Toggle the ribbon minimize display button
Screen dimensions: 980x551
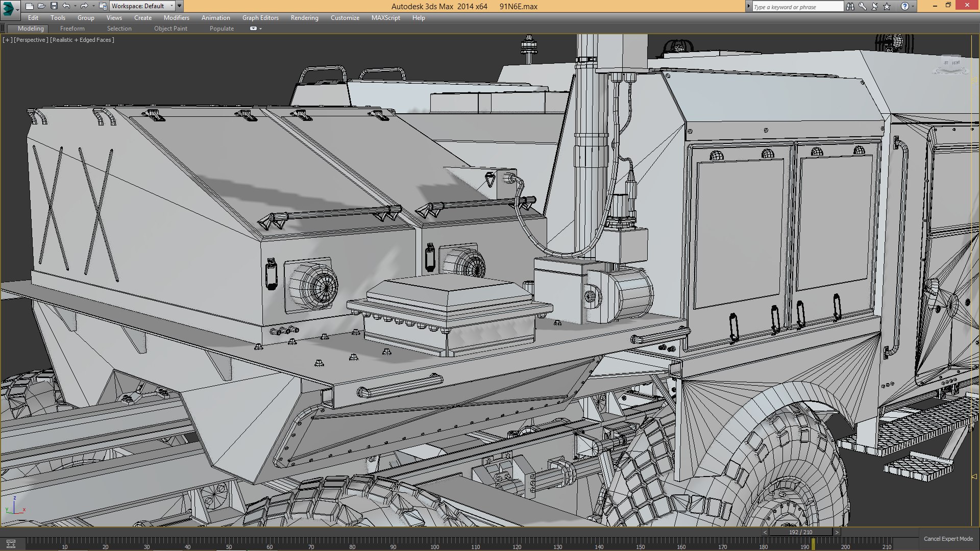pos(253,29)
